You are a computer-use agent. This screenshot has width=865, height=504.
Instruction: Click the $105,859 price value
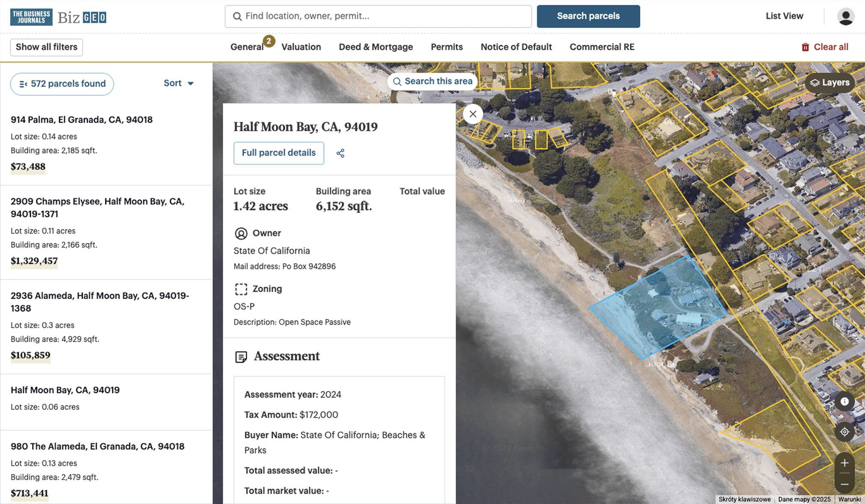pyautogui.click(x=30, y=356)
